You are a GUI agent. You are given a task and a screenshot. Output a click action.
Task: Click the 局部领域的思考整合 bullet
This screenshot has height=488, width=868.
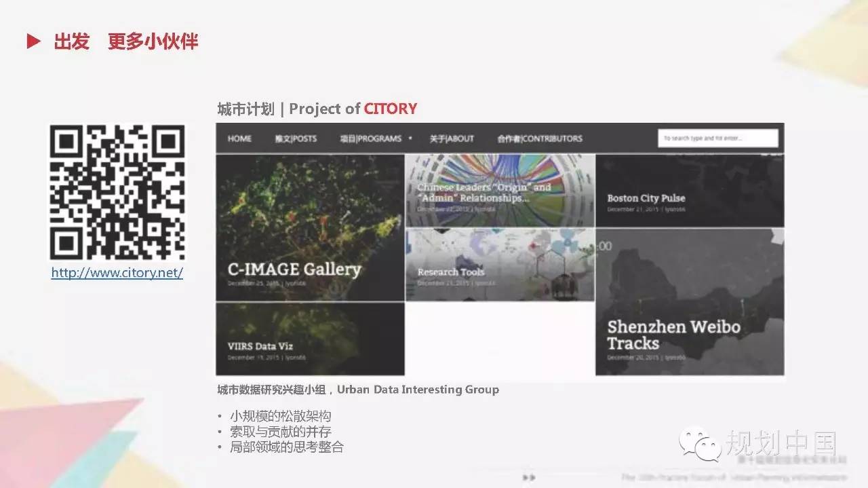coord(286,447)
